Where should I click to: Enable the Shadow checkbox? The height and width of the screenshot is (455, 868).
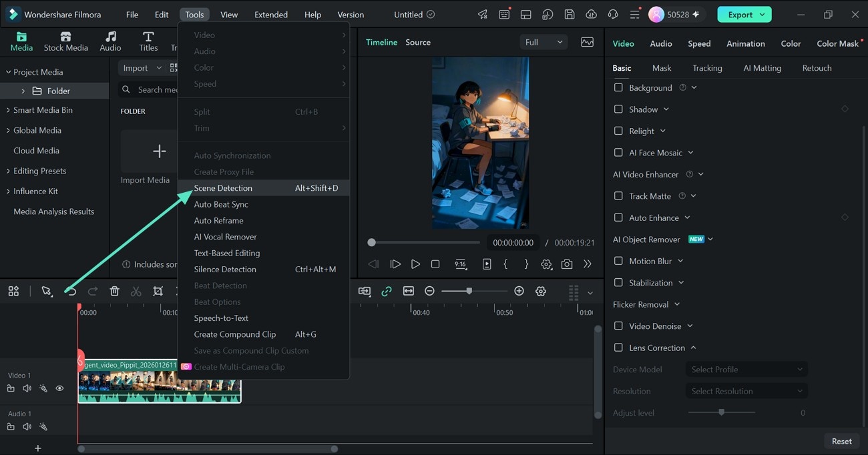pos(618,109)
